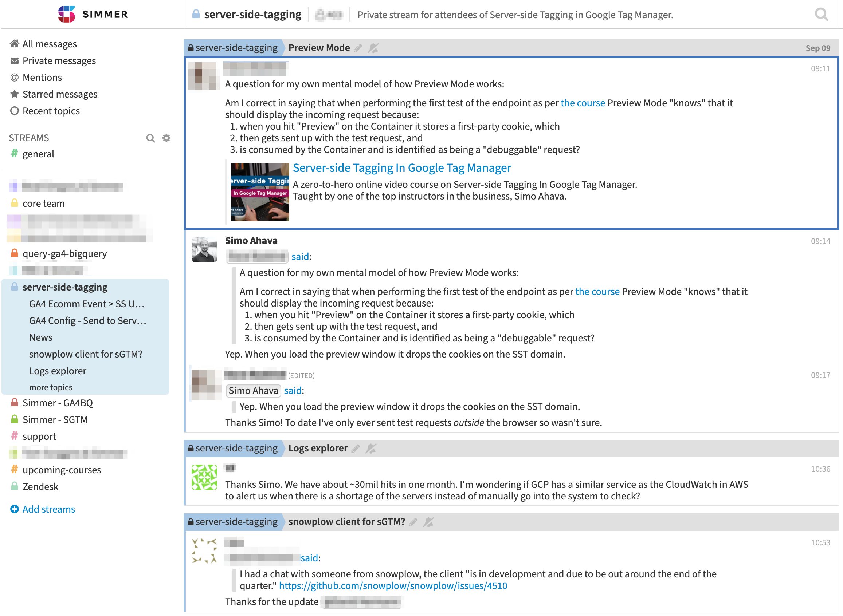This screenshot has height=616, width=843.
Task: Edit the Logs explorer topic pencil icon
Action: point(356,449)
